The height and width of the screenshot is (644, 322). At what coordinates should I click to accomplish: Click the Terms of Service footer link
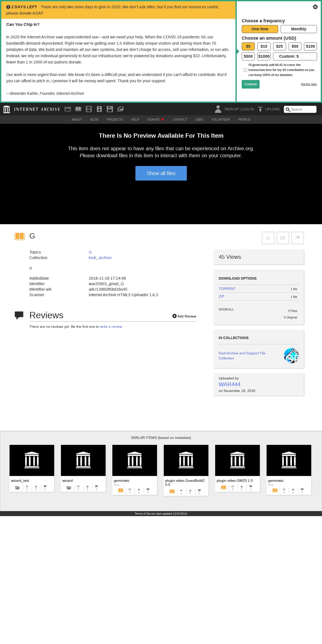point(161,514)
